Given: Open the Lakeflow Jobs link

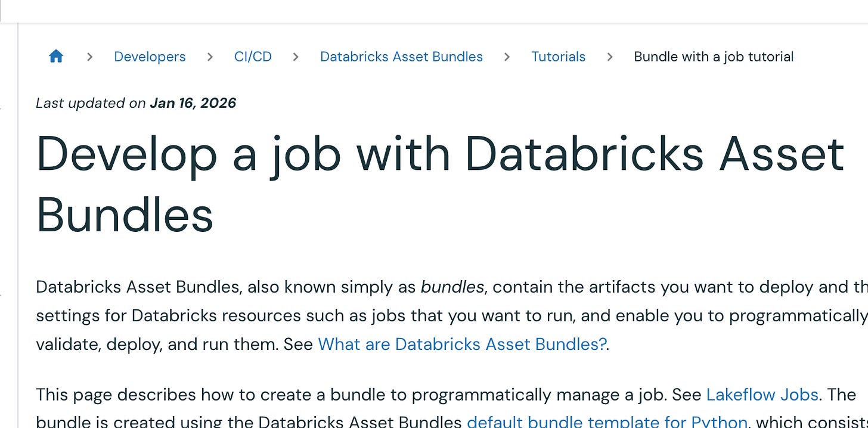Looking at the screenshot, I should click(x=762, y=395).
